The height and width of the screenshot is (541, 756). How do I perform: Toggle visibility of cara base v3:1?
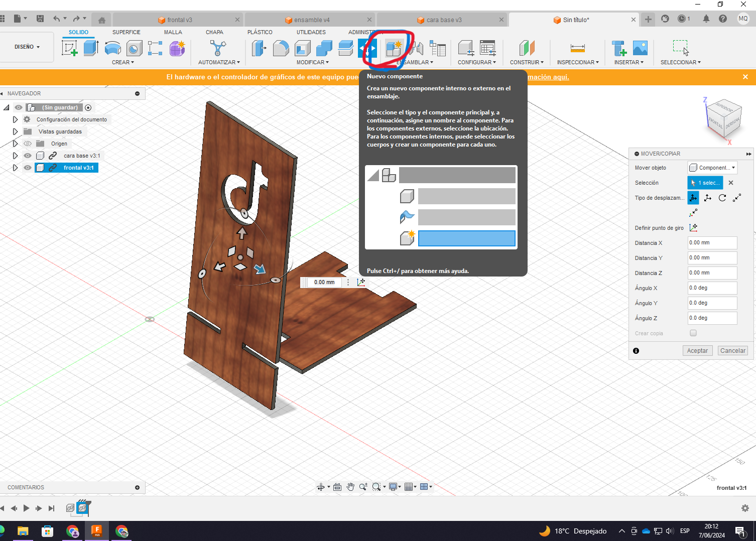(28, 156)
